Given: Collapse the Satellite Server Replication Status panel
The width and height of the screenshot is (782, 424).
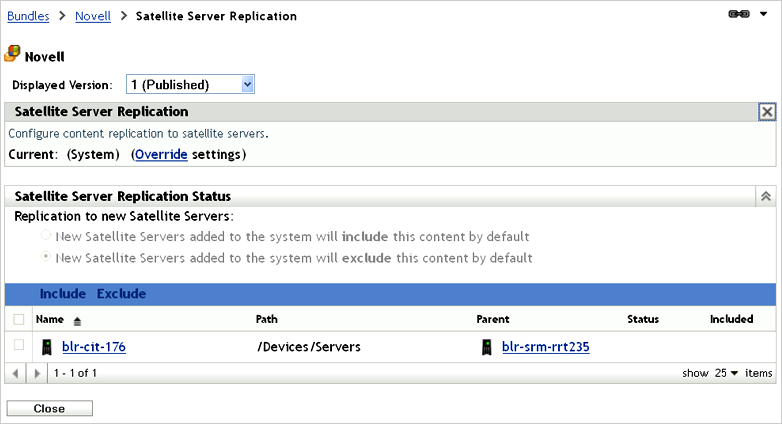Looking at the screenshot, I should pyautogui.click(x=767, y=197).
